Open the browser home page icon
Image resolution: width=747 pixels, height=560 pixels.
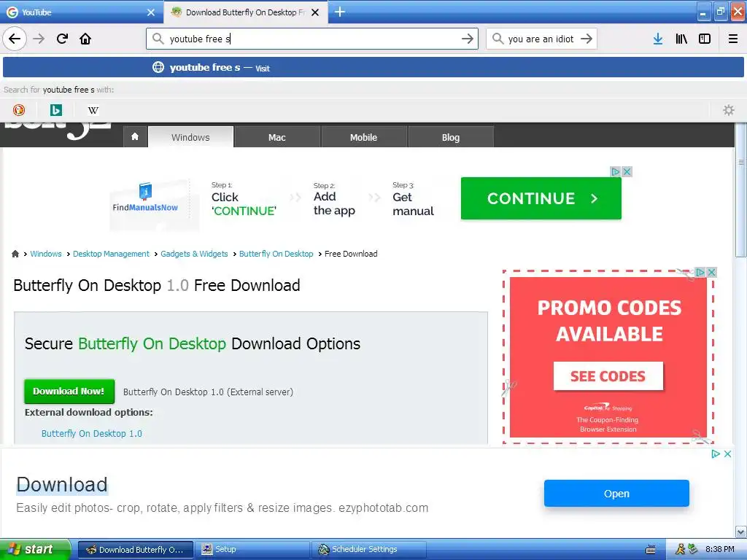click(x=85, y=39)
